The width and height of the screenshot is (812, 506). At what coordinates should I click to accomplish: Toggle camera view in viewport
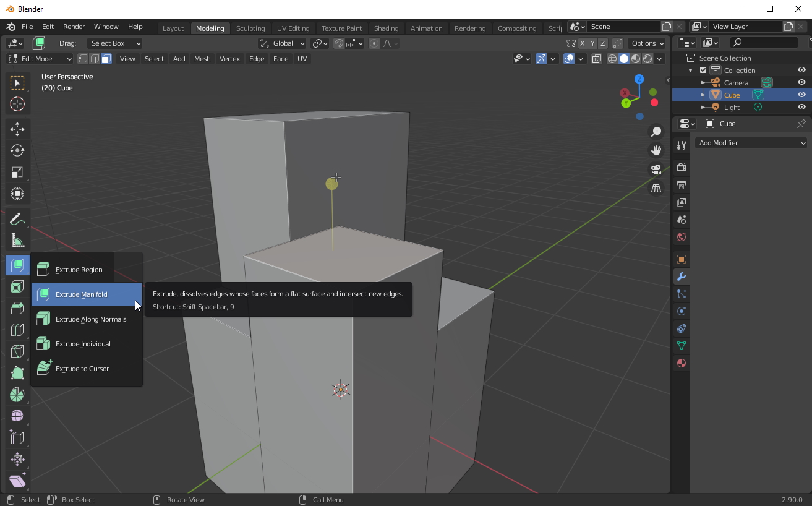tap(656, 169)
